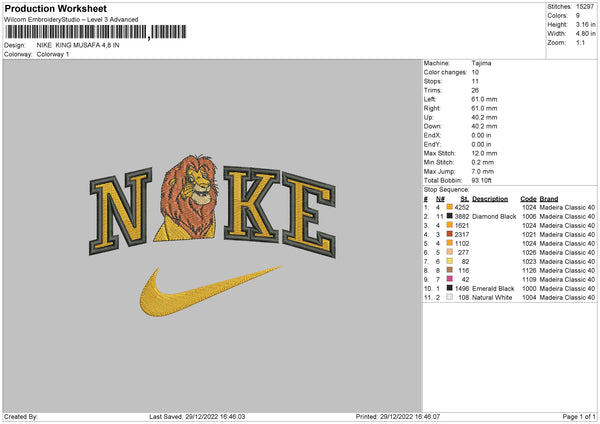Click the Machine value Tajima
Image resolution: width=600 pixels, height=424 pixels.
tap(481, 63)
